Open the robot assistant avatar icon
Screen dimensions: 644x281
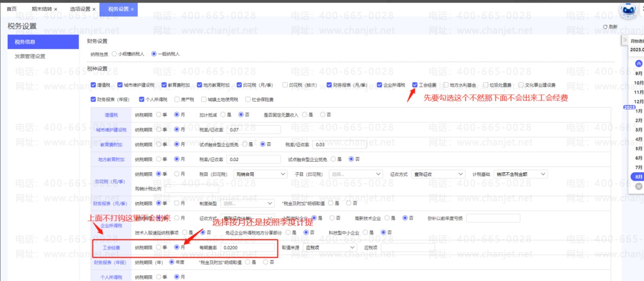tap(629, 11)
